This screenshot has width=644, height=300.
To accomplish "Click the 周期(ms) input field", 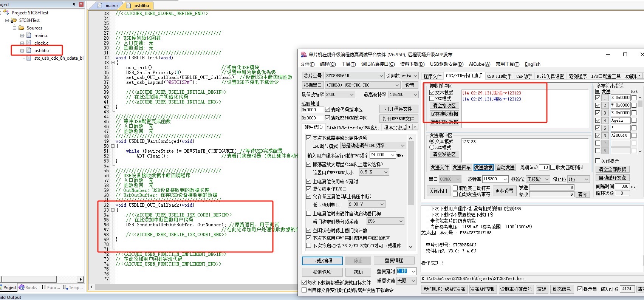I will click(544, 167).
